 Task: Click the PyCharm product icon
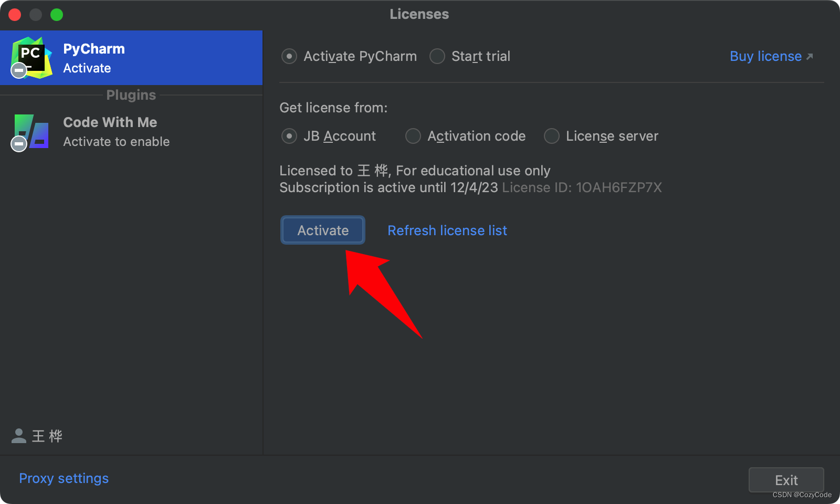tap(31, 58)
